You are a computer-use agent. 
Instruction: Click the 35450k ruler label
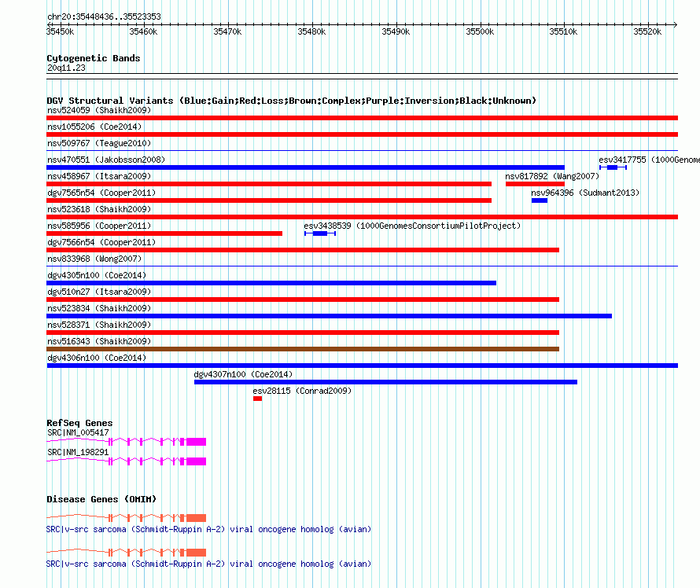click(61, 31)
